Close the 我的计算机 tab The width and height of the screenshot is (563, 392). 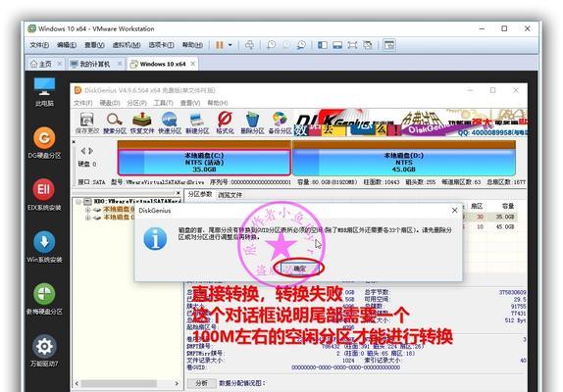120,64
